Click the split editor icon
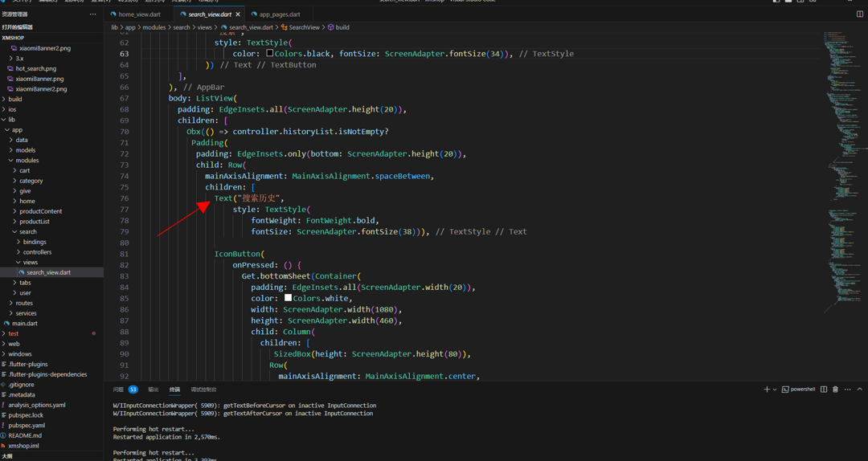Viewport: 868px width, 461px height. pos(859,14)
